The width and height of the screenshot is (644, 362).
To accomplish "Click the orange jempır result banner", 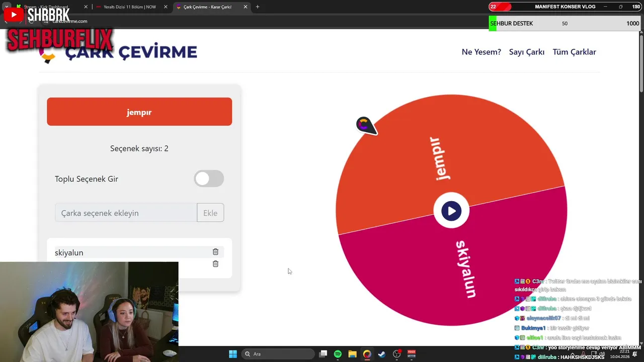I will [139, 112].
